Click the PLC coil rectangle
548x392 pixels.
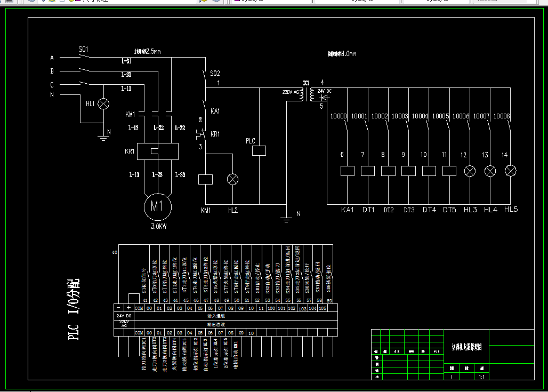tap(259, 151)
